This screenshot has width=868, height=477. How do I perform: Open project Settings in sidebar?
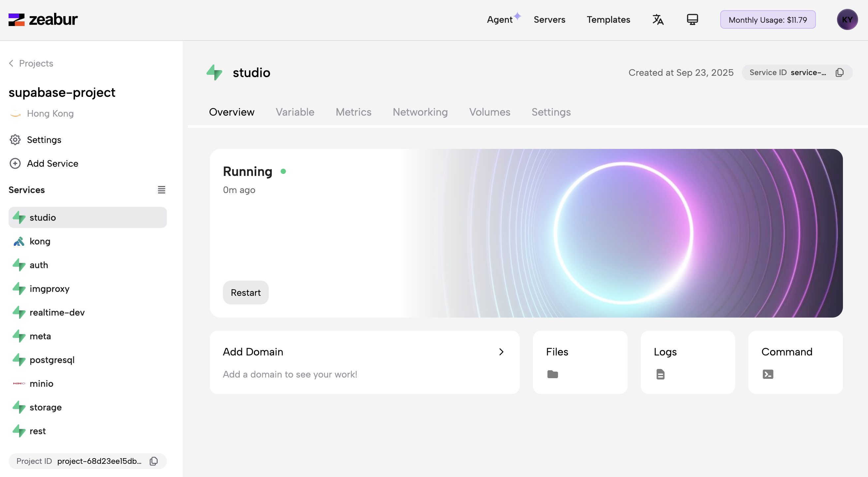44,140
